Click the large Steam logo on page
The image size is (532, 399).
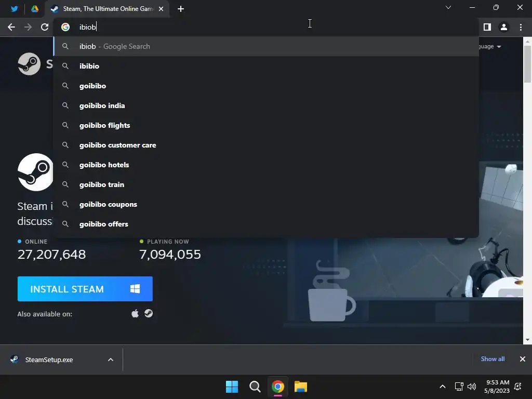(x=36, y=172)
